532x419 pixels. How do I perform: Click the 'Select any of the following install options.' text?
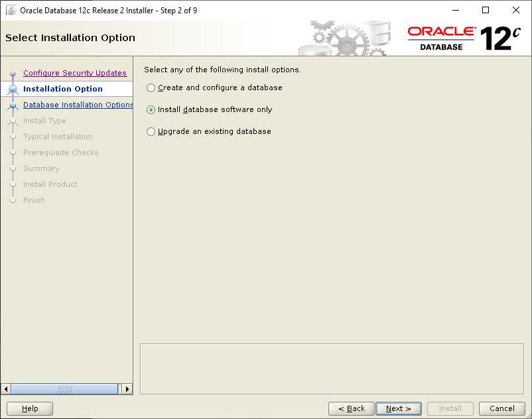(222, 70)
